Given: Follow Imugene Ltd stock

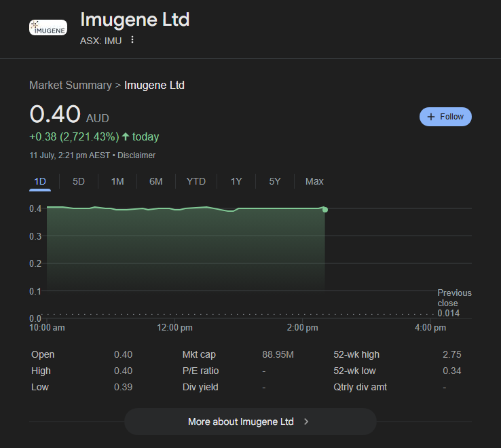Looking at the screenshot, I should pos(445,117).
